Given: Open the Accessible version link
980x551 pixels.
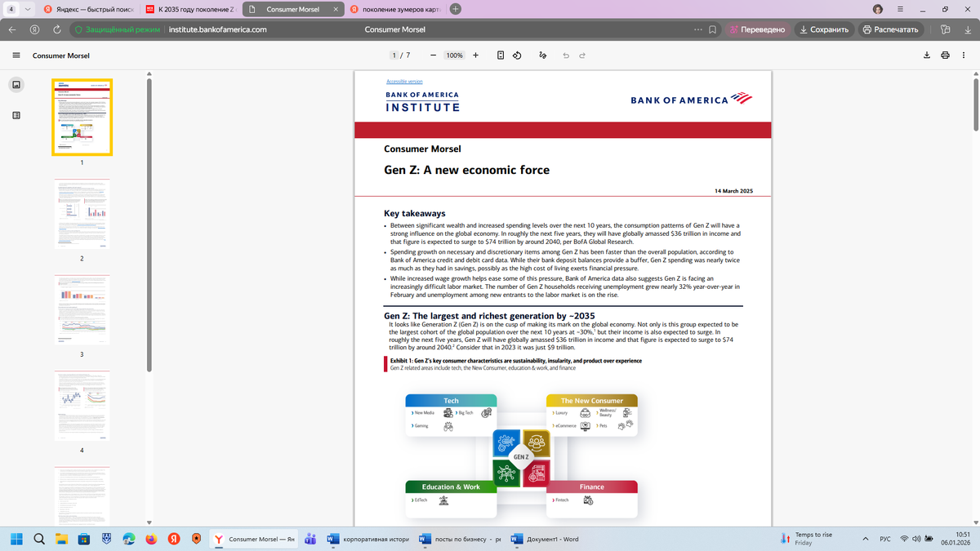Looking at the screenshot, I should pos(404,82).
